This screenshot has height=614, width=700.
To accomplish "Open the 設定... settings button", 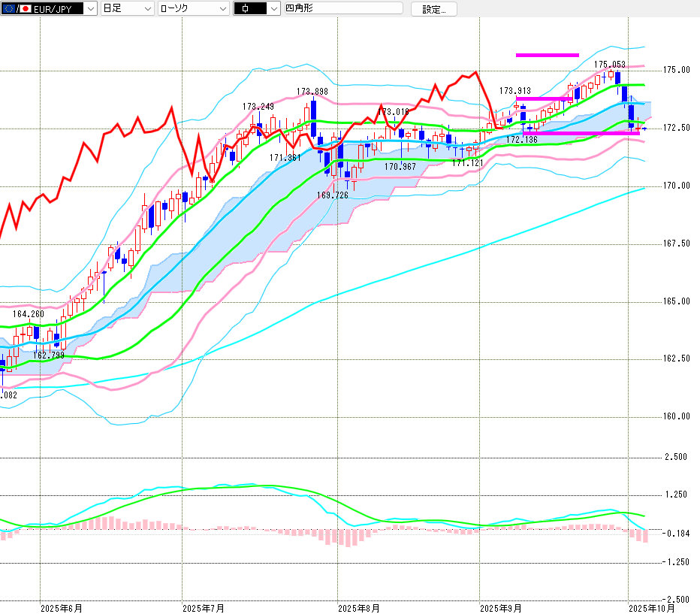I will (433, 9).
